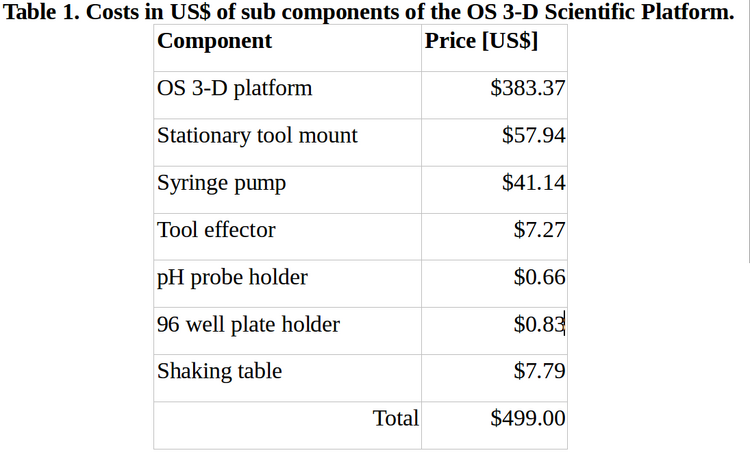The height and width of the screenshot is (468, 750).
Task: Click the $7.27 price value
Action: tap(540, 230)
